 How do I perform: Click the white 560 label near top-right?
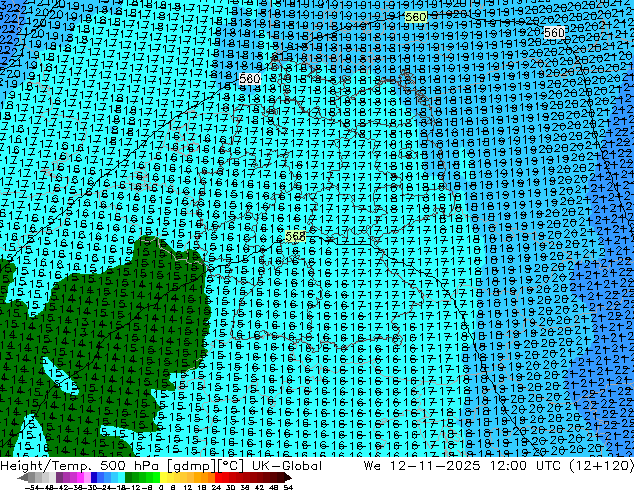click(554, 32)
